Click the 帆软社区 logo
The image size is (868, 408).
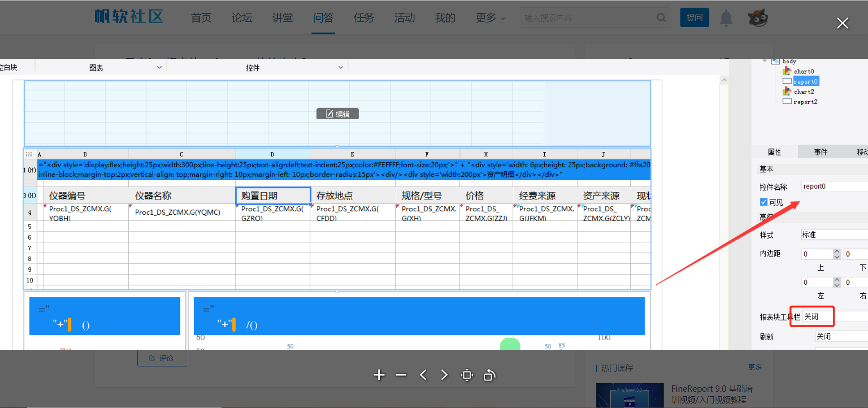[129, 17]
